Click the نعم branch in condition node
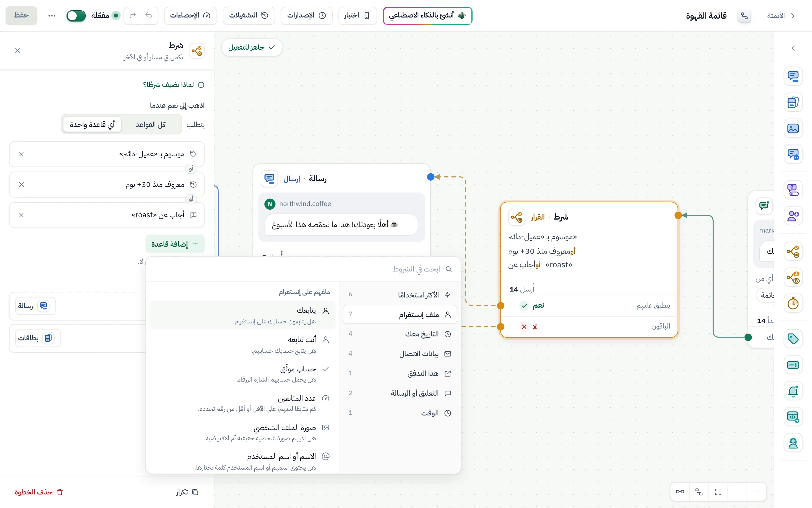 (589, 305)
